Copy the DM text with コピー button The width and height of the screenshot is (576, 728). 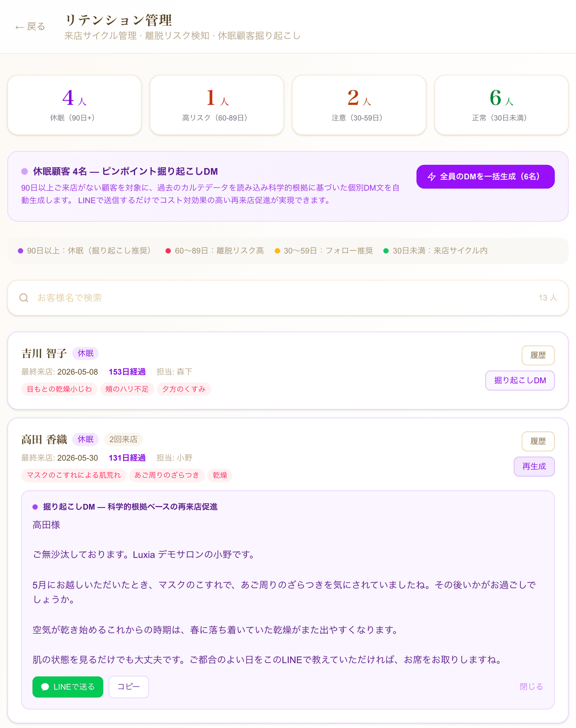[129, 687]
